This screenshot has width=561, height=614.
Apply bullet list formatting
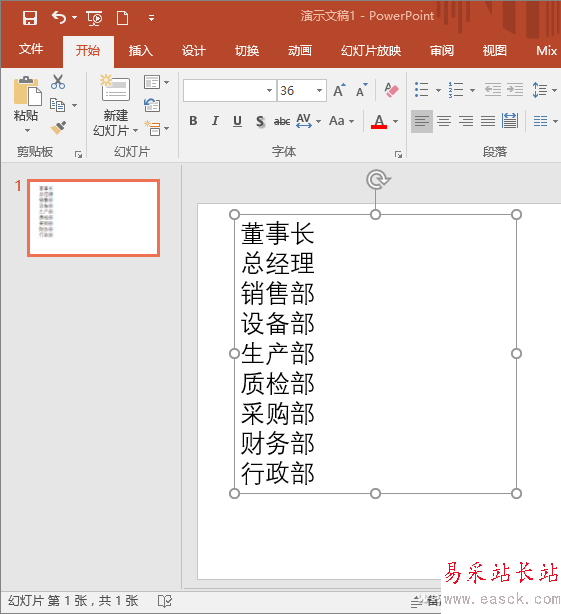coord(422,90)
